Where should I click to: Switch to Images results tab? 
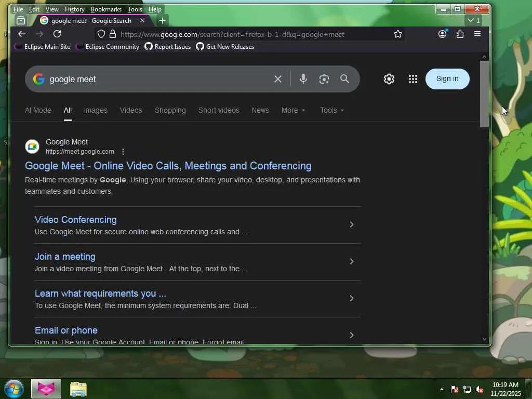[x=96, y=110]
